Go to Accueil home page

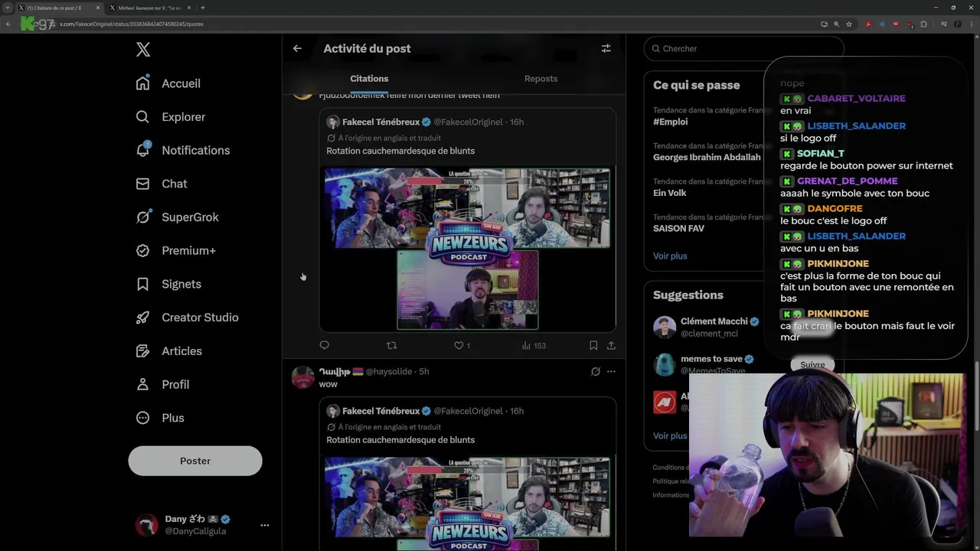[x=168, y=83]
